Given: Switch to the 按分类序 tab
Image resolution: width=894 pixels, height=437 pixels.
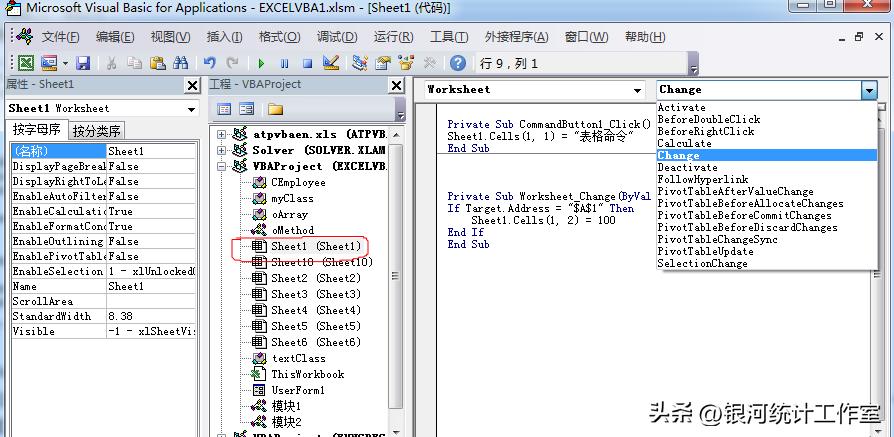Looking at the screenshot, I should (x=96, y=131).
